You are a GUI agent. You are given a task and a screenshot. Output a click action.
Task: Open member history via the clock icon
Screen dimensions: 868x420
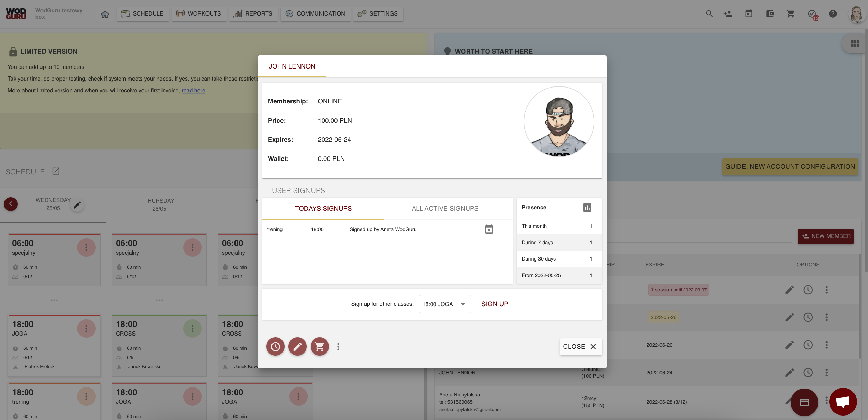tap(275, 346)
